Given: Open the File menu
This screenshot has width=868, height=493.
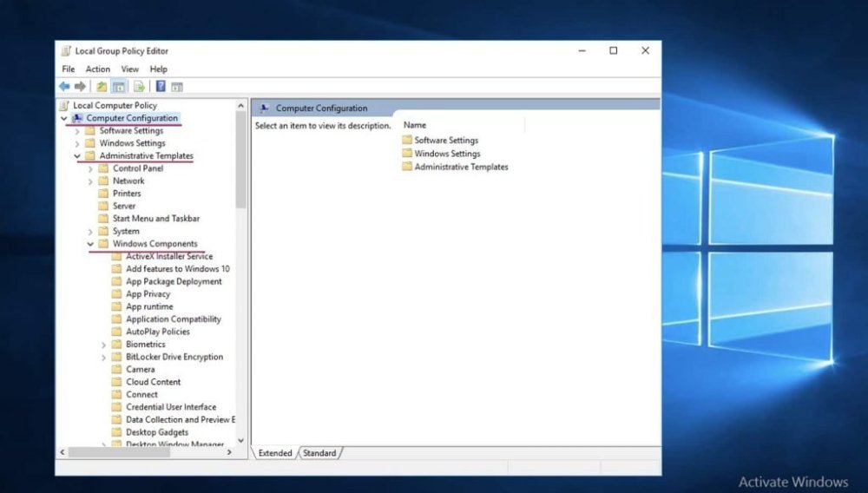Looking at the screenshot, I should click(x=69, y=69).
